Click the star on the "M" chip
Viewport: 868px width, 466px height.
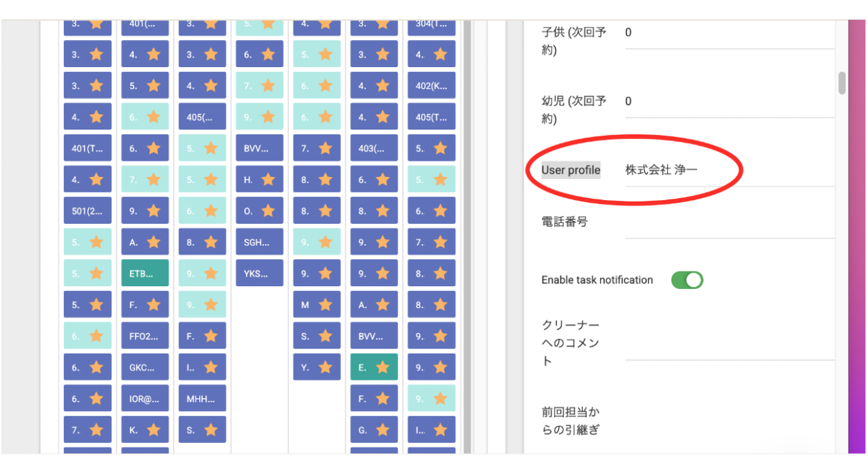[x=325, y=305]
